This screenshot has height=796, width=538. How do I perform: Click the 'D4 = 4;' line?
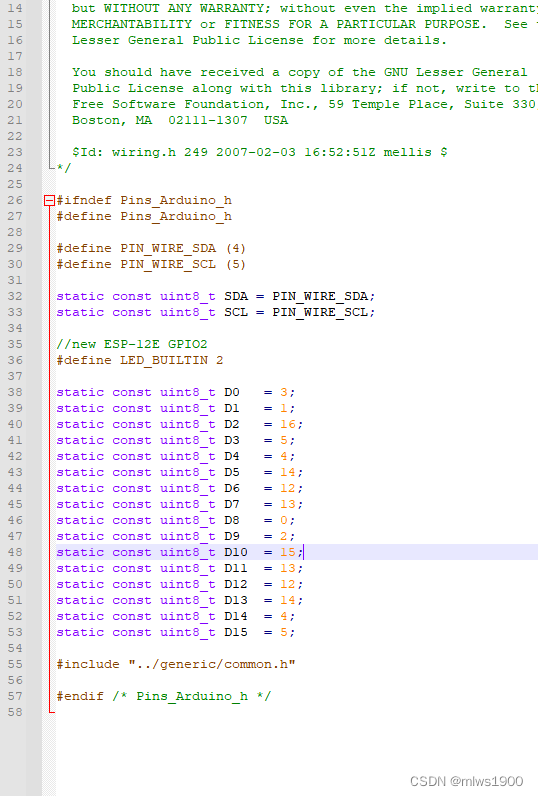(x=176, y=456)
